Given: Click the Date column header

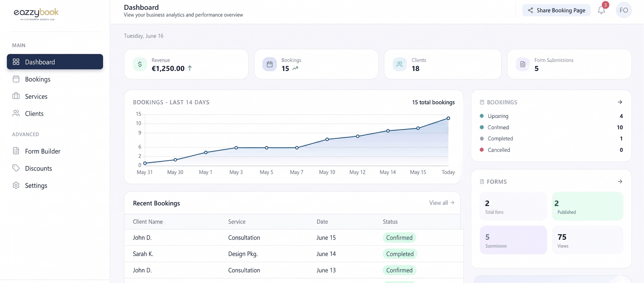Looking at the screenshot, I should click(x=322, y=222).
